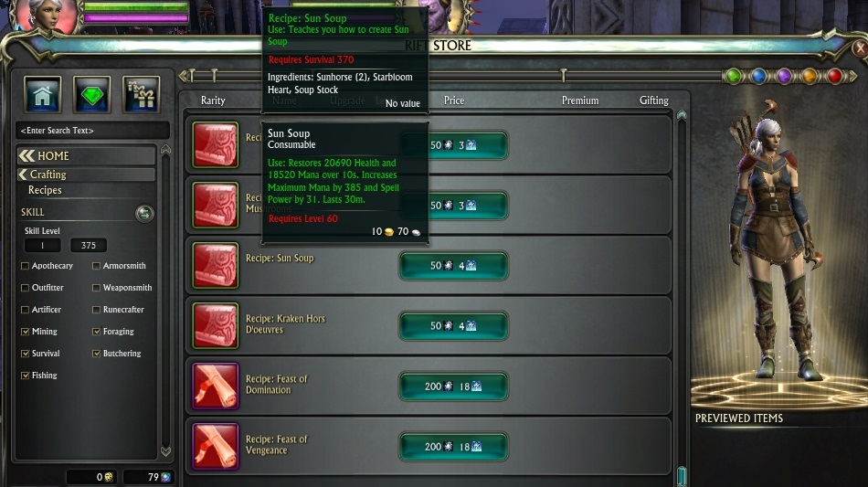Open the gift boxes icon button
Viewport: 868px width, 487px height.
click(141, 95)
